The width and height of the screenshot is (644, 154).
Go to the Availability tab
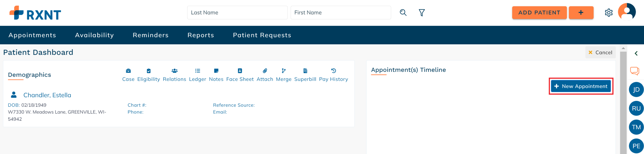click(x=95, y=35)
